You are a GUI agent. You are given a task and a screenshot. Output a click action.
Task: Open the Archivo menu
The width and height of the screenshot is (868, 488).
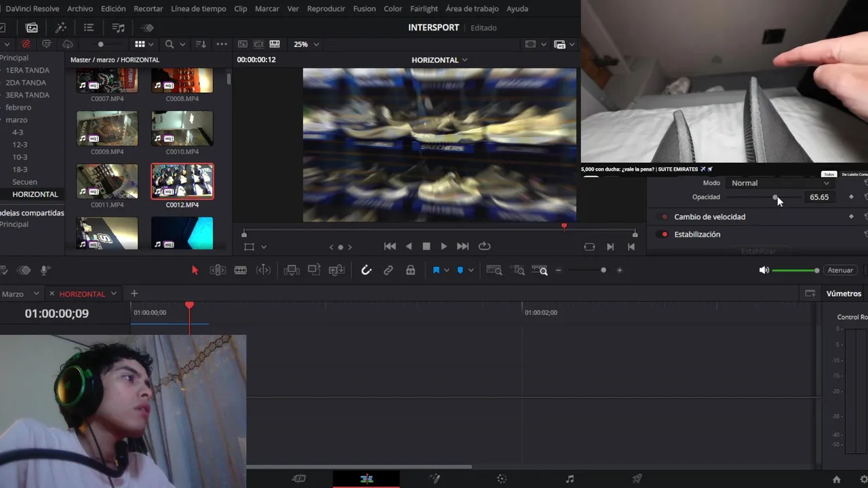[80, 9]
